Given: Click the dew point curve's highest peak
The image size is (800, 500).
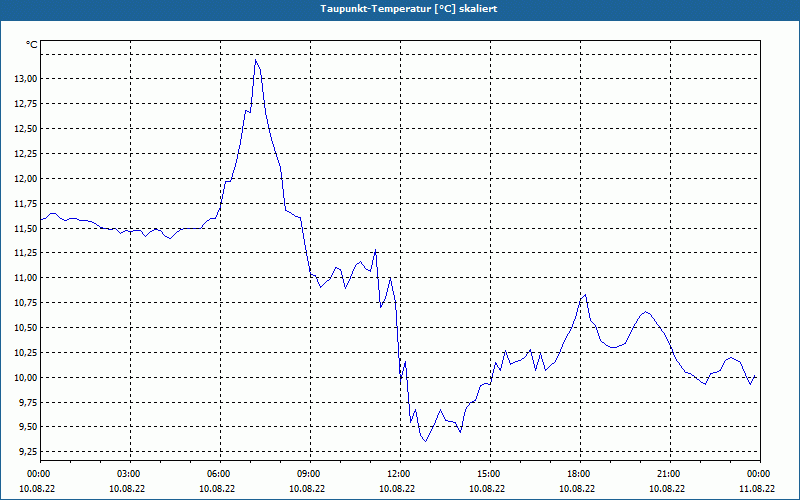Looking at the screenshot, I should click(256, 60).
